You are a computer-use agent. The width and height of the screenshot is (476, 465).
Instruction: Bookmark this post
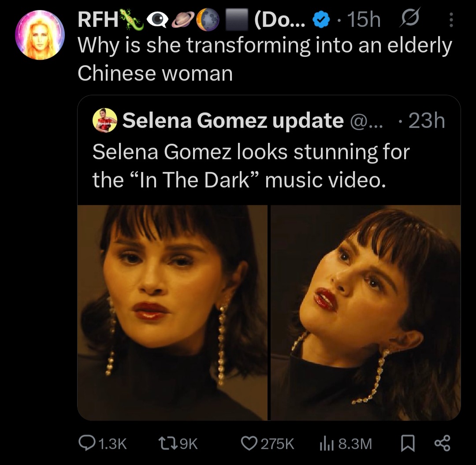coord(407,444)
